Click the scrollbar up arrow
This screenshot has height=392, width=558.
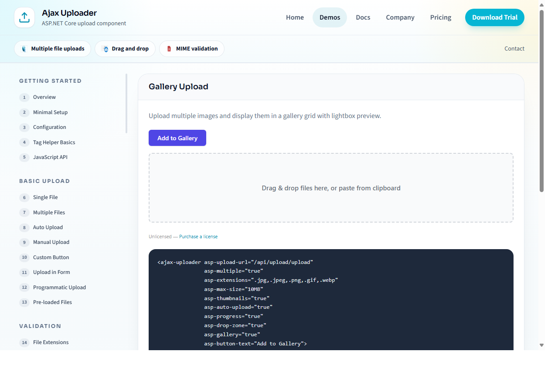click(x=542, y=5)
